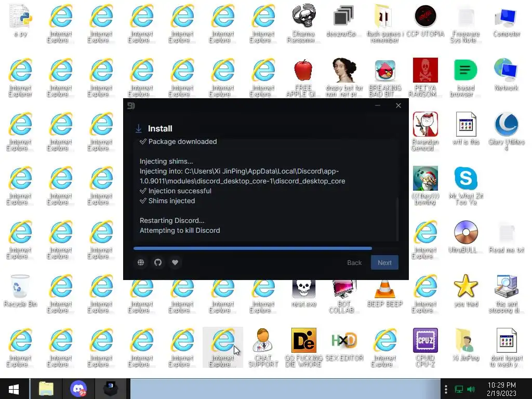Select the e.py Python file icon
The width and height of the screenshot is (532, 399).
click(x=20, y=20)
